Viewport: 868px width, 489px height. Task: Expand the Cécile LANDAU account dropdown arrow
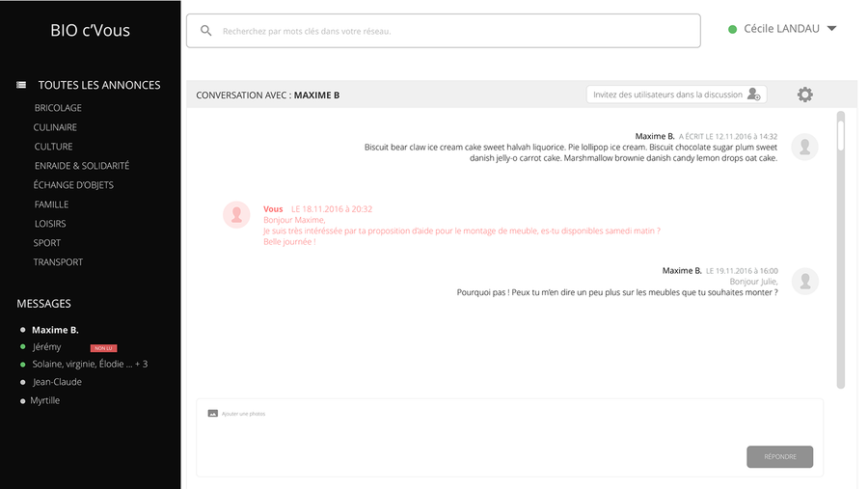[831, 29]
